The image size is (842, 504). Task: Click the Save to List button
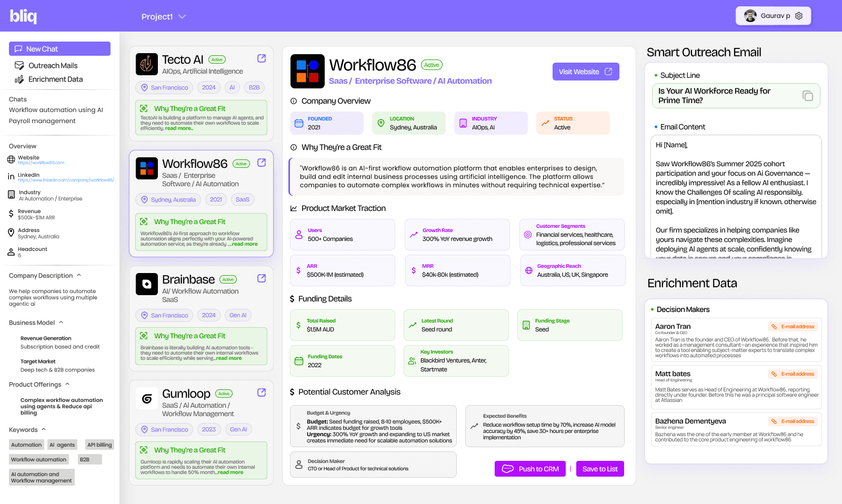599,469
